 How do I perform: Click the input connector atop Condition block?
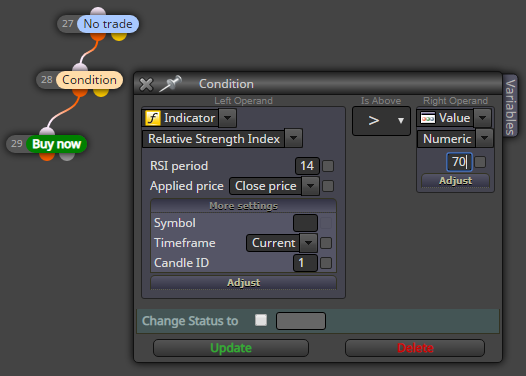(x=80, y=67)
